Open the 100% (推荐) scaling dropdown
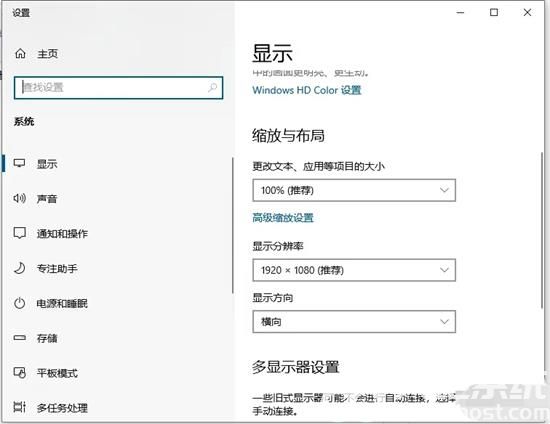This screenshot has height=424, width=550. (x=354, y=190)
